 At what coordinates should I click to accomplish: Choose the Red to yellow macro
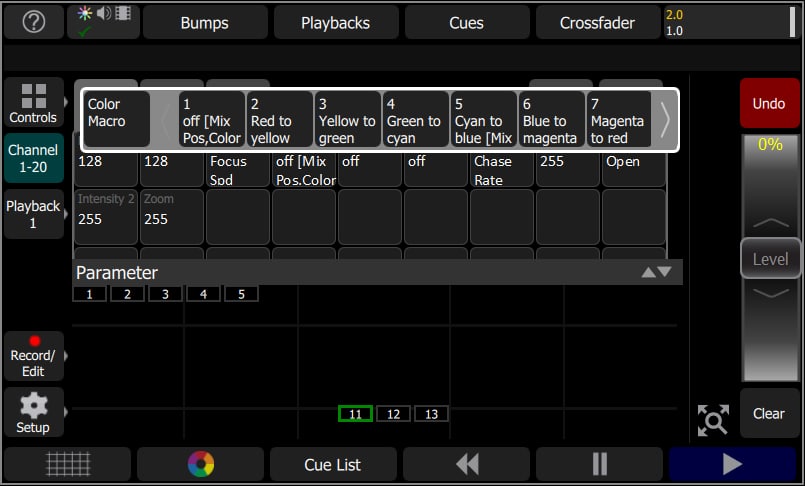[x=281, y=120]
